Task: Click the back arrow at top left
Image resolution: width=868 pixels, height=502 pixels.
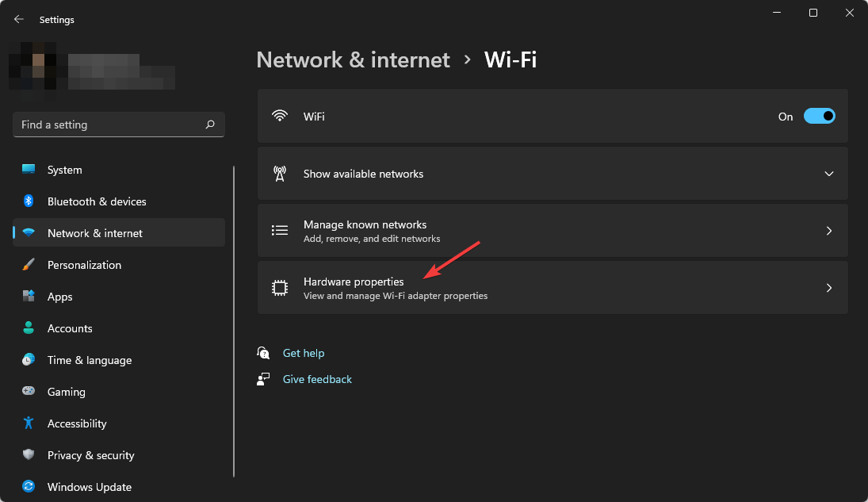Action: tap(18, 19)
